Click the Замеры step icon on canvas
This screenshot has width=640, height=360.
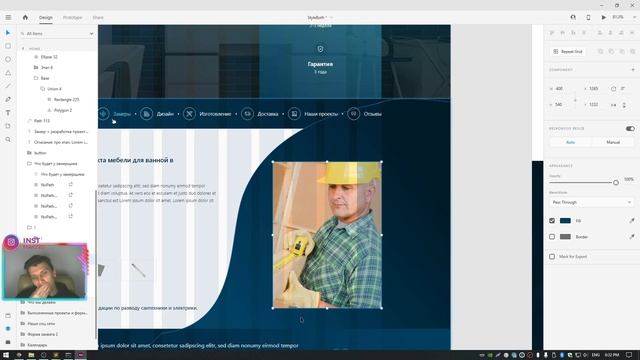104,114
